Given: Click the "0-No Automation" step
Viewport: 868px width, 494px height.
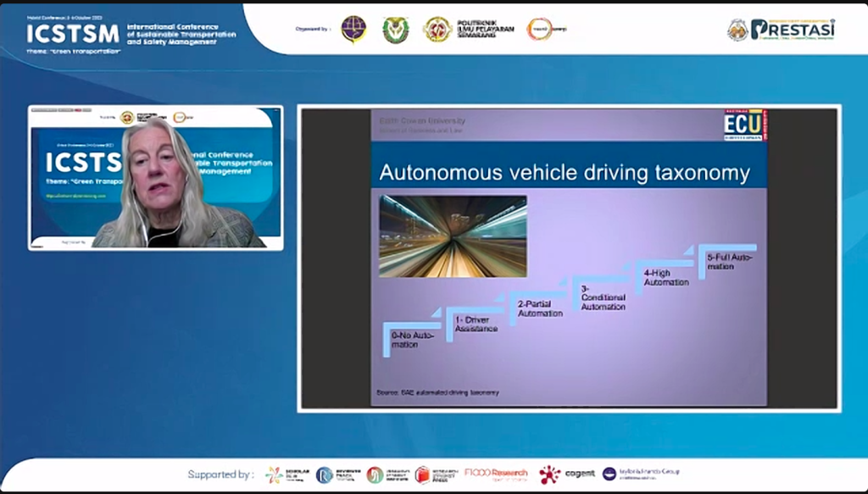Looking at the screenshot, I should [x=412, y=340].
